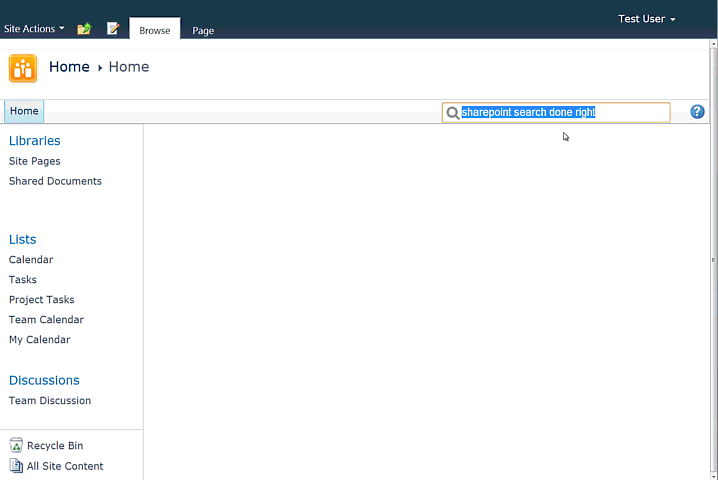Open the Calendar list
This screenshot has height=480, width=718.
click(31, 260)
